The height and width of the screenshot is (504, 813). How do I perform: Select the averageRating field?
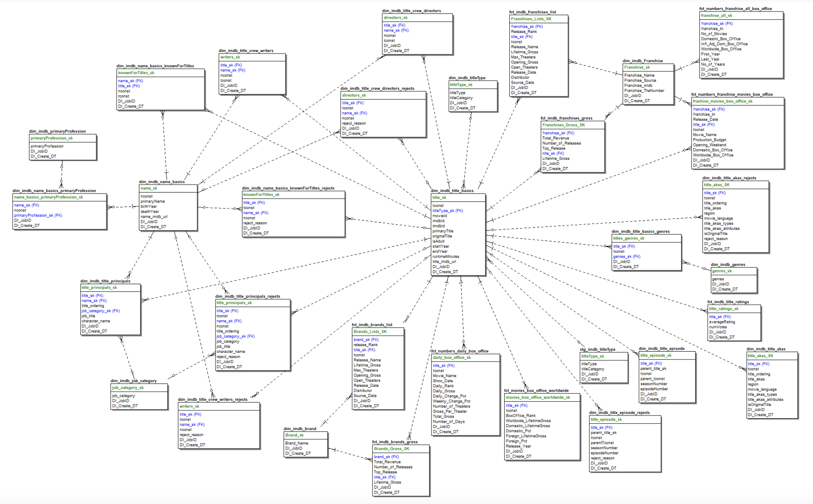[x=722, y=322]
